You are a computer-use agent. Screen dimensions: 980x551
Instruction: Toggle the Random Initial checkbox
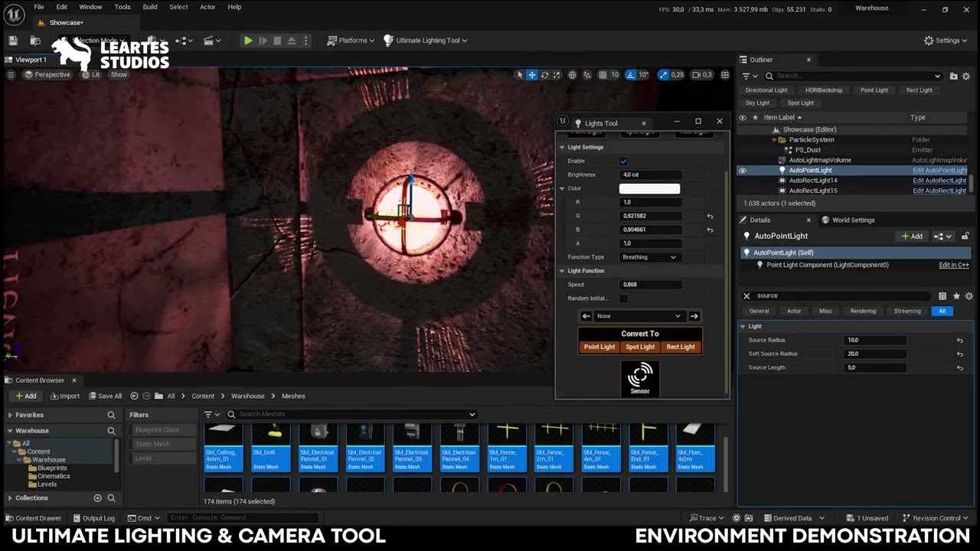click(x=623, y=298)
